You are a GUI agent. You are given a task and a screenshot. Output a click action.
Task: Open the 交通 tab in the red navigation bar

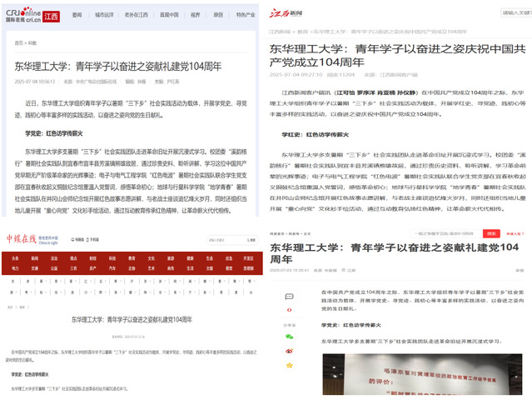click(35, 268)
